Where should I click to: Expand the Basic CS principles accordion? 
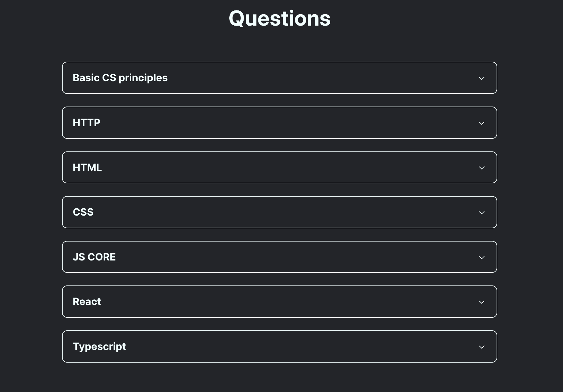[280, 78]
